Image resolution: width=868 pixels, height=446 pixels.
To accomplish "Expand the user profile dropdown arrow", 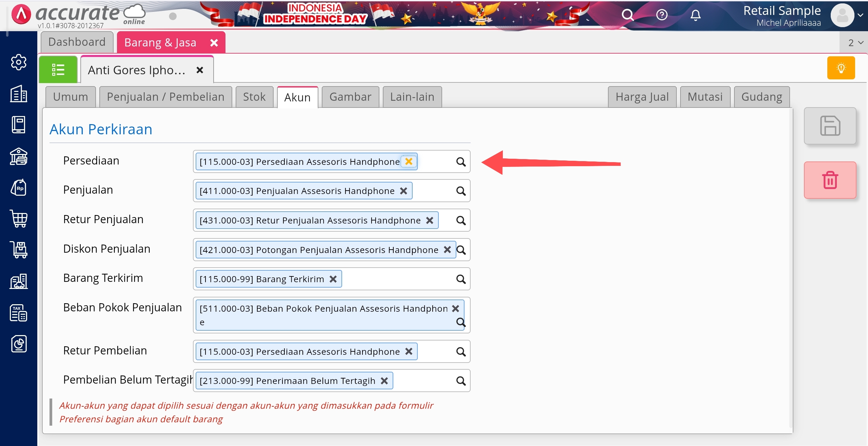I will click(x=860, y=15).
